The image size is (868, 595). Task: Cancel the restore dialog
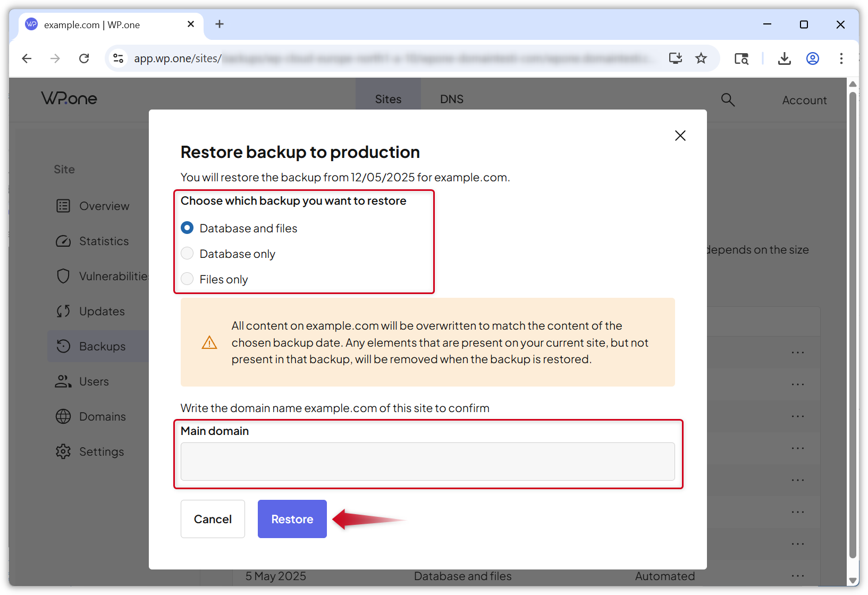(x=213, y=519)
